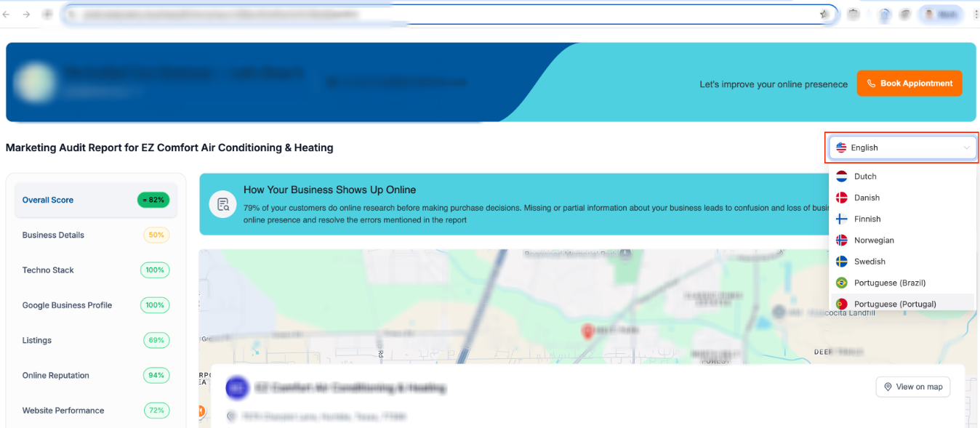Click the 50% Business Details badge
Screen dimensions: 980x428
(x=156, y=235)
